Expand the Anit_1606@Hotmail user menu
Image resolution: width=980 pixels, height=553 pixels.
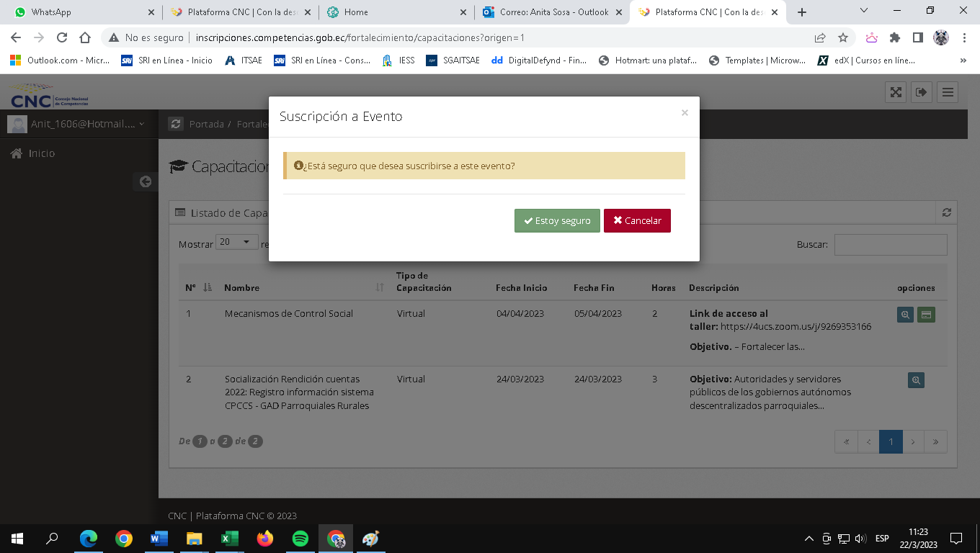pos(76,125)
